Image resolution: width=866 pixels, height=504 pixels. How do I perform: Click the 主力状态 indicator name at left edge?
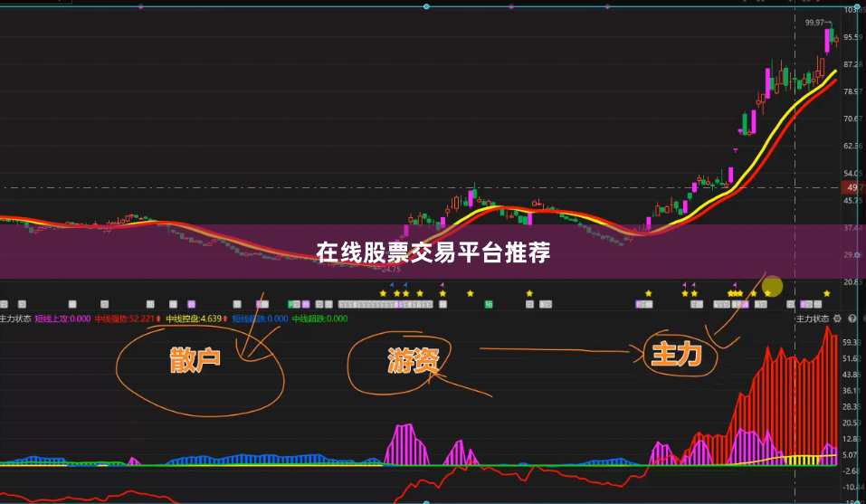click(x=15, y=319)
